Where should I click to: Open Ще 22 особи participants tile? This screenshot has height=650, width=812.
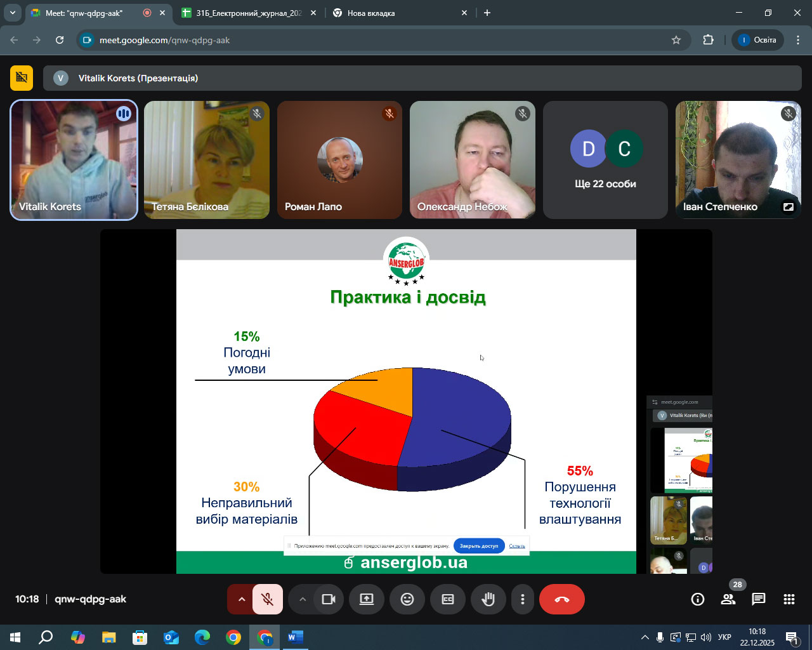(x=605, y=160)
